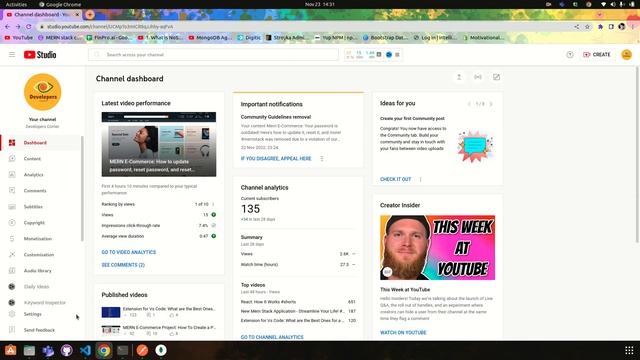Click GO TO CHANNEL ANALYTICS link
Screen dimensions: 640x360
pyautogui.click(x=272, y=337)
